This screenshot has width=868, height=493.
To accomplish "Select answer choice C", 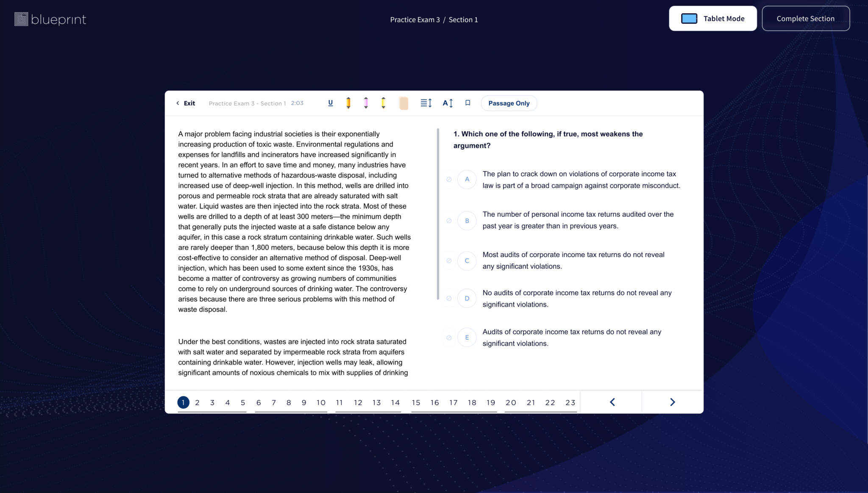I will tap(467, 261).
